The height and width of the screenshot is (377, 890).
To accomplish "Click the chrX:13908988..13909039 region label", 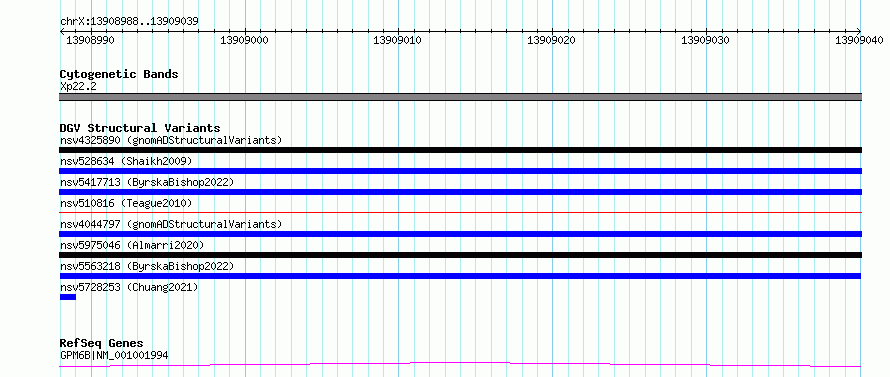I will coord(129,22).
